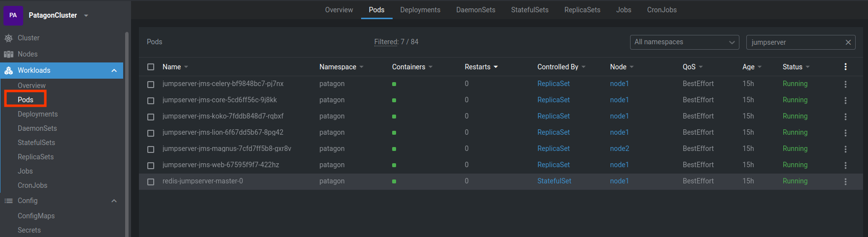Check the jumpserver-jms-koko pod checkbox

coord(151,117)
